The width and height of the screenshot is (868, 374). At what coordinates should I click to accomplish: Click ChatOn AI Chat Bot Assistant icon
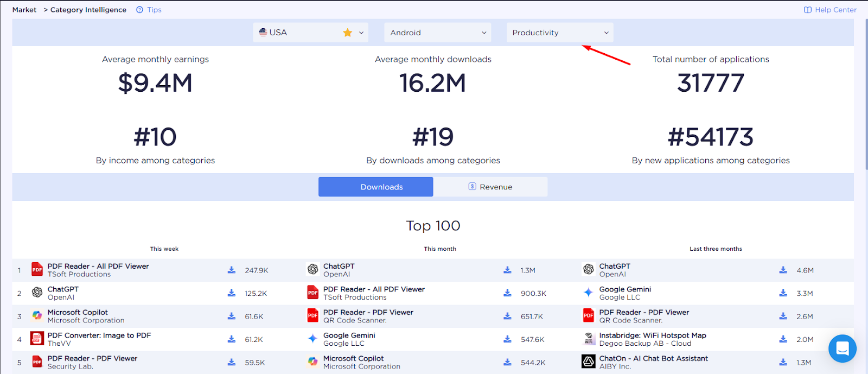coord(589,362)
